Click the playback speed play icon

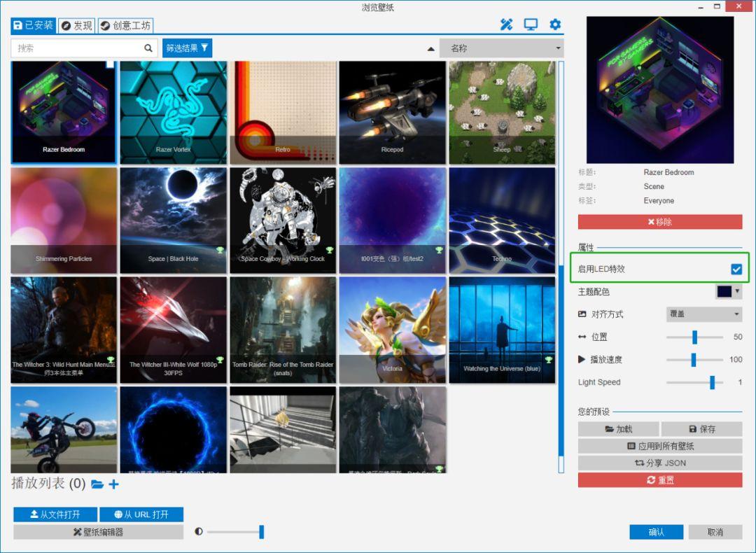coord(582,359)
